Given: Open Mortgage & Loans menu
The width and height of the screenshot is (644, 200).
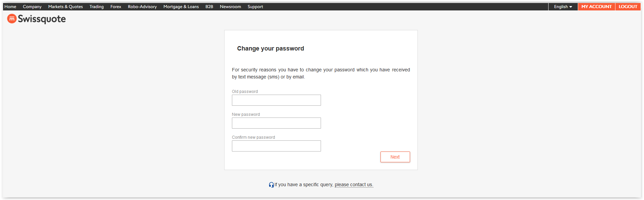Looking at the screenshot, I should click(181, 7).
